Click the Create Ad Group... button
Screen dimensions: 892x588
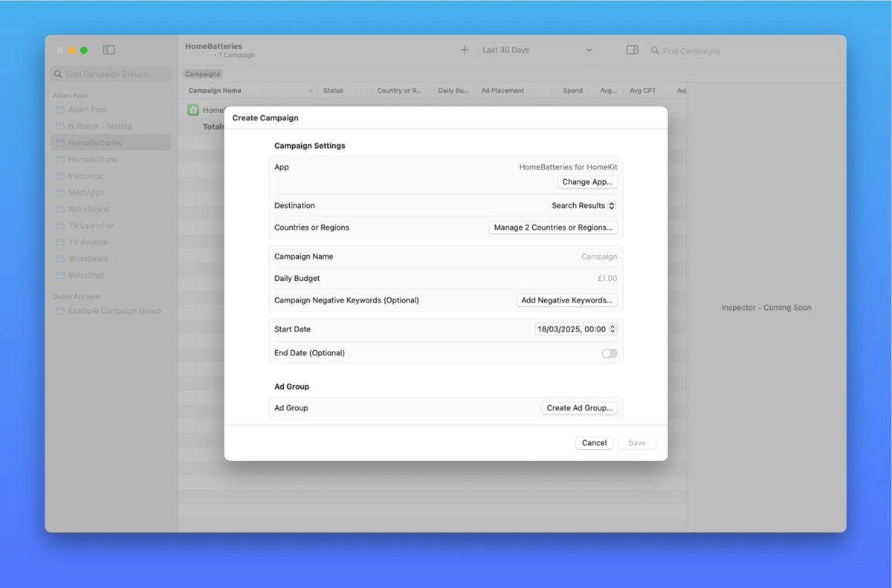pos(579,408)
